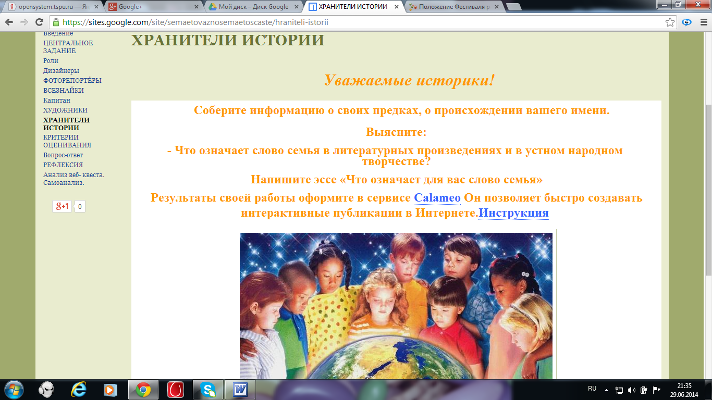Click the Google +1 button
712x400 pixels.
pyautogui.click(x=62, y=207)
